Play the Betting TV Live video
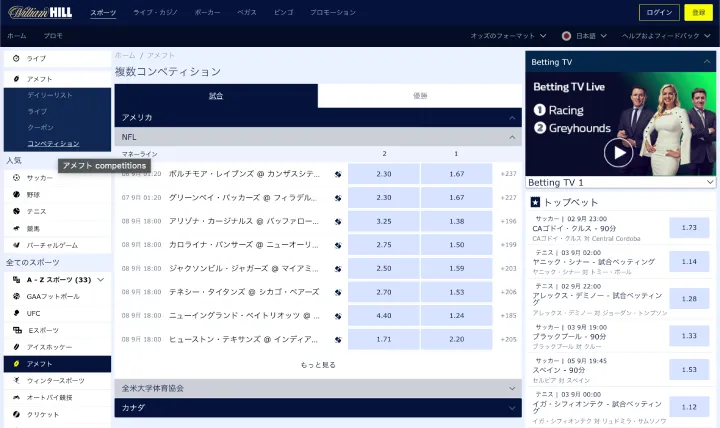The image size is (720, 428). click(618, 152)
